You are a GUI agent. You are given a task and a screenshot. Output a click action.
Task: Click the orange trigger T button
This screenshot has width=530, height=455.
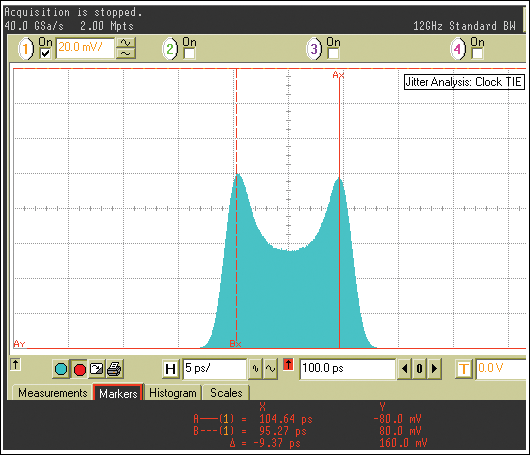[464, 369]
